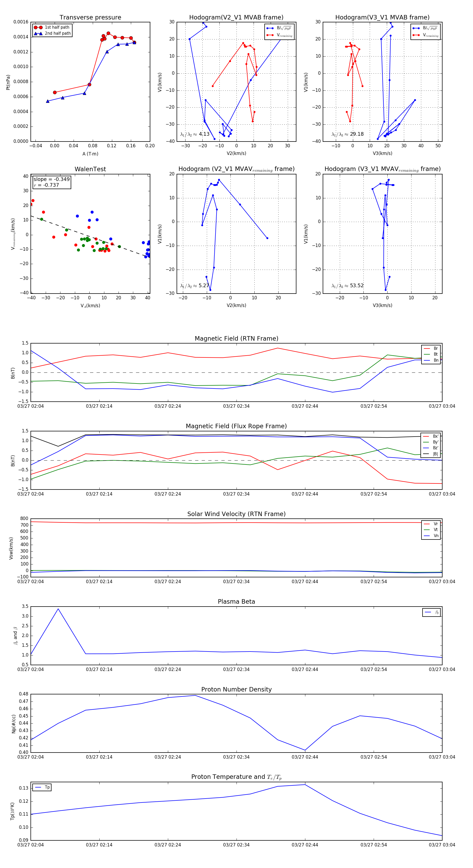This screenshot has width=473, height=868.
Task: Click the "Transverse pressure" plot title
Action: coord(90,18)
